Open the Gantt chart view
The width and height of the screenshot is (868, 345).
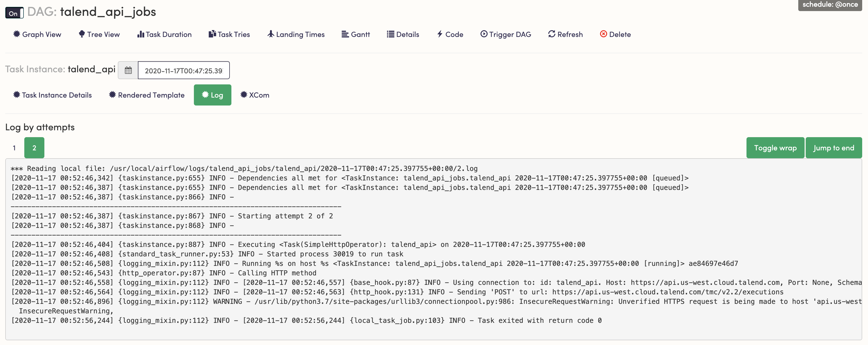[356, 34]
